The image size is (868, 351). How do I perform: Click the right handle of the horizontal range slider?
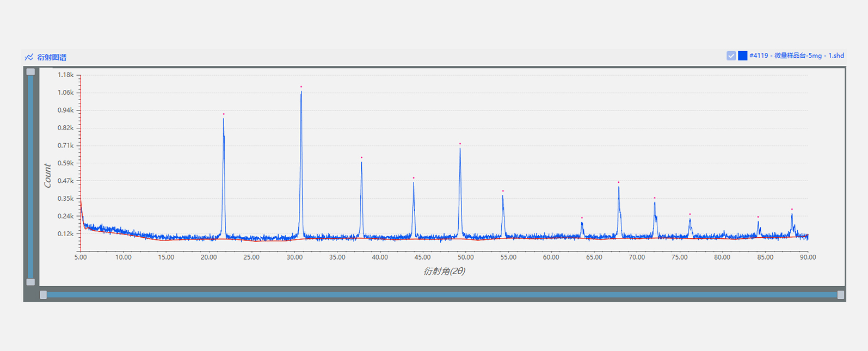(840, 295)
